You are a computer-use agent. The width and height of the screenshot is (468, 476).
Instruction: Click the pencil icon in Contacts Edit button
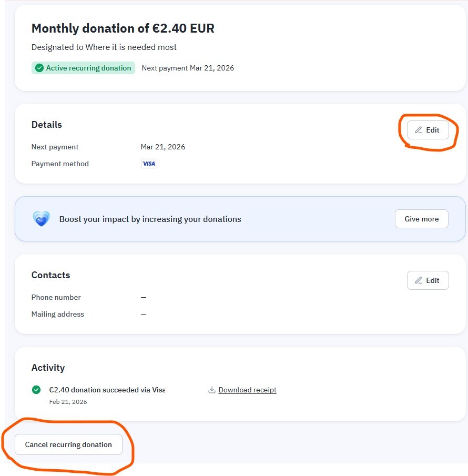click(419, 280)
